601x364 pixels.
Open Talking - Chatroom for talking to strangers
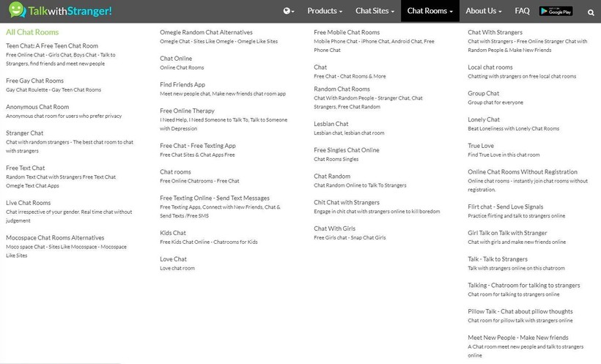pos(523,285)
